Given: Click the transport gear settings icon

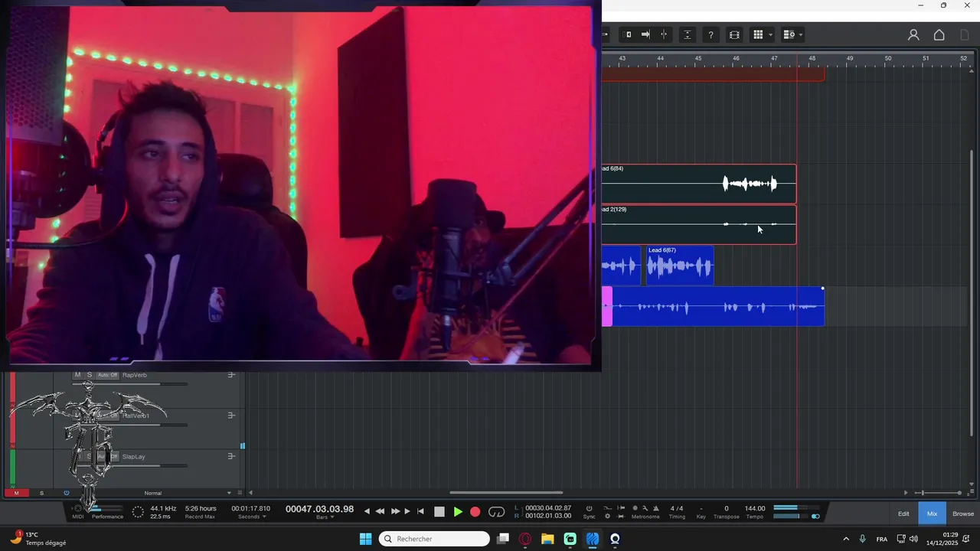Looking at the screenshot, I should point(607,517).
